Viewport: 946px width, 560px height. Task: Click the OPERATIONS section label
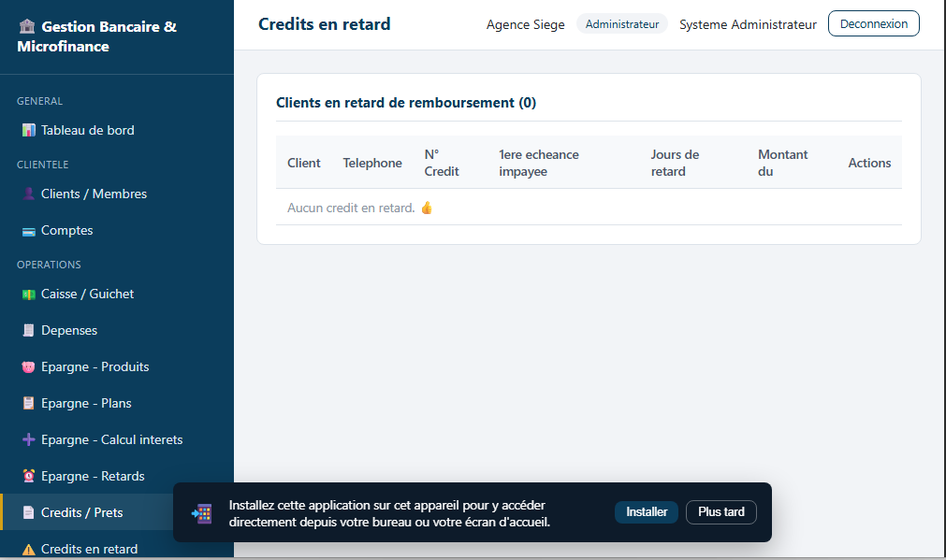[x=49, y=265]
